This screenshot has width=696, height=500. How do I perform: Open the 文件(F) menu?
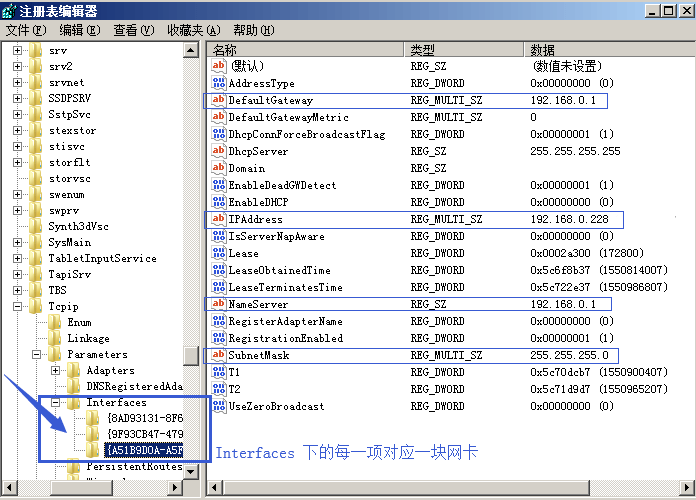(x=26, y=31)
